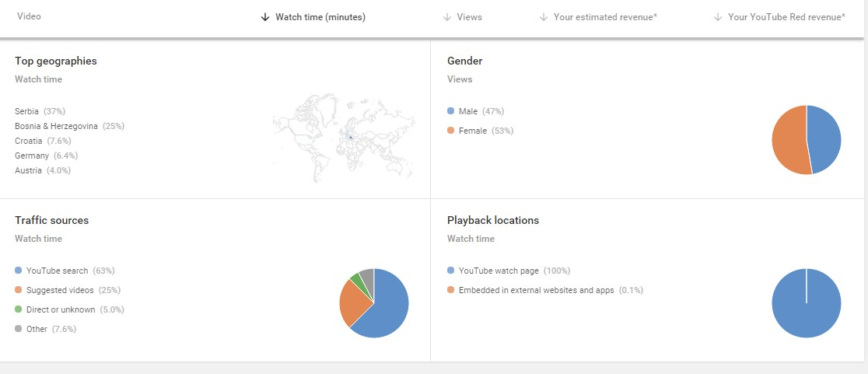This screenshot has width=868, height=374.
Task: Sort by Your estimated revenue column
Action: pyautogui.click(x=605, y=17)
